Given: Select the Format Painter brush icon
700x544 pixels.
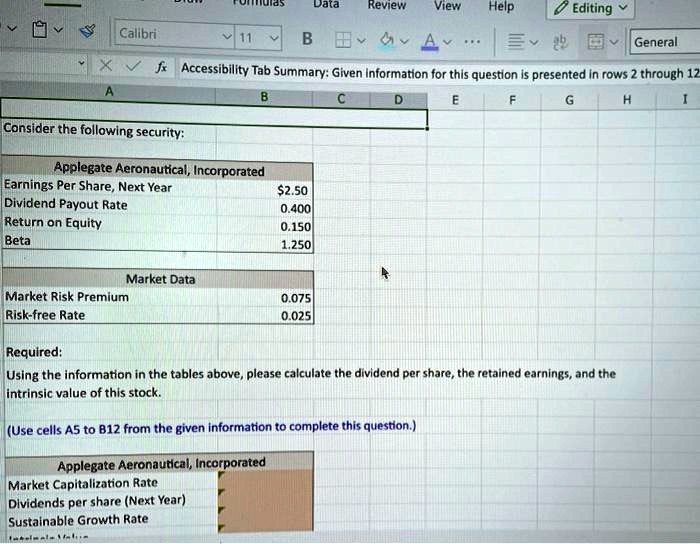Looking at the screenshot, I should click(x=87, y=30).
